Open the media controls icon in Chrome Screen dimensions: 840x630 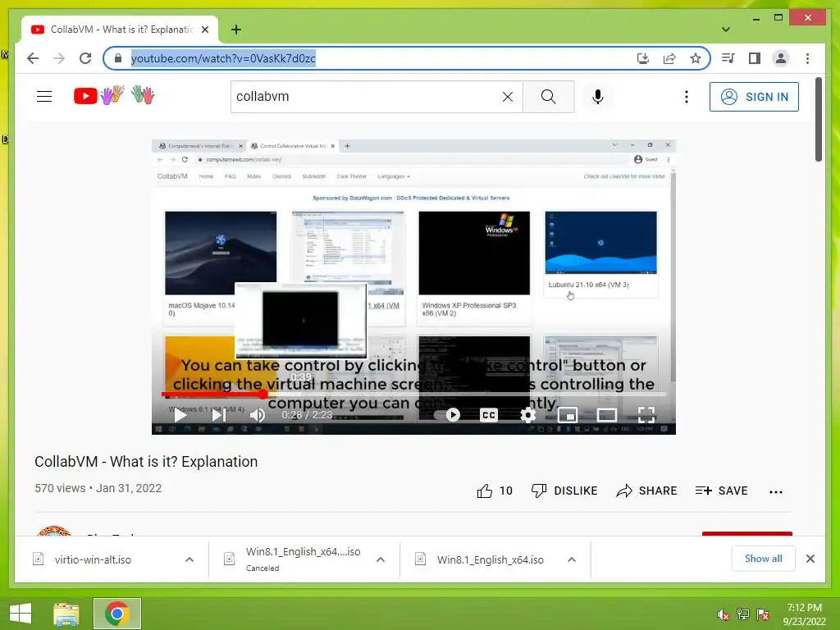tap(728, 58)
